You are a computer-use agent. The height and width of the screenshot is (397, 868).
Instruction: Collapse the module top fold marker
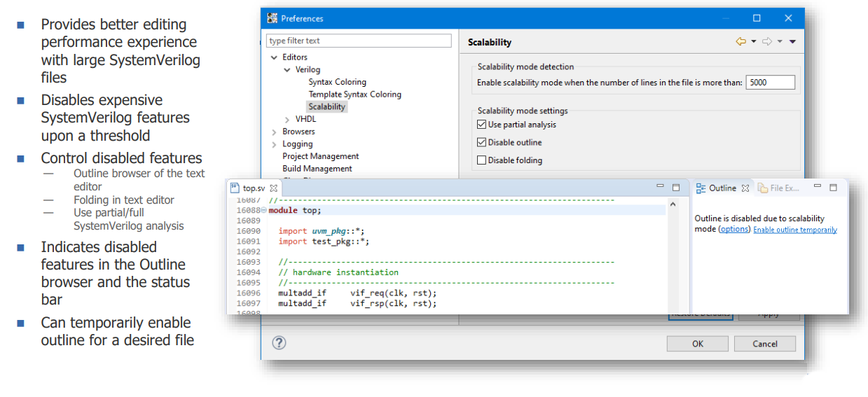264,211
